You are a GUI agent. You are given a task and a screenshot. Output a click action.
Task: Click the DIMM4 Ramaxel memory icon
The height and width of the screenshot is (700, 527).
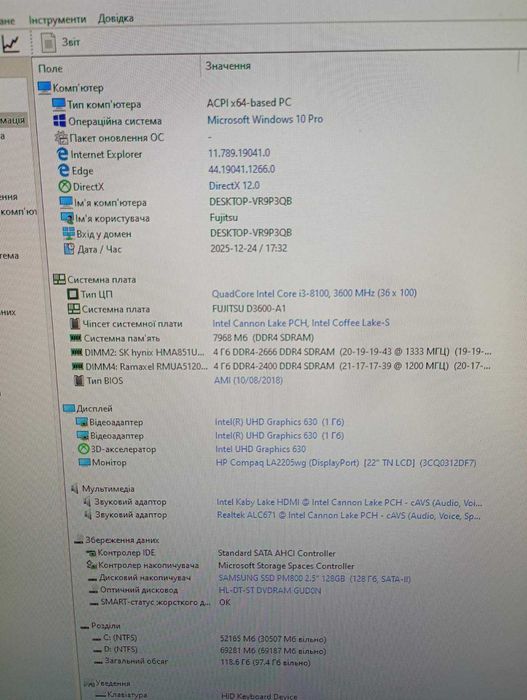click(78, 366)
